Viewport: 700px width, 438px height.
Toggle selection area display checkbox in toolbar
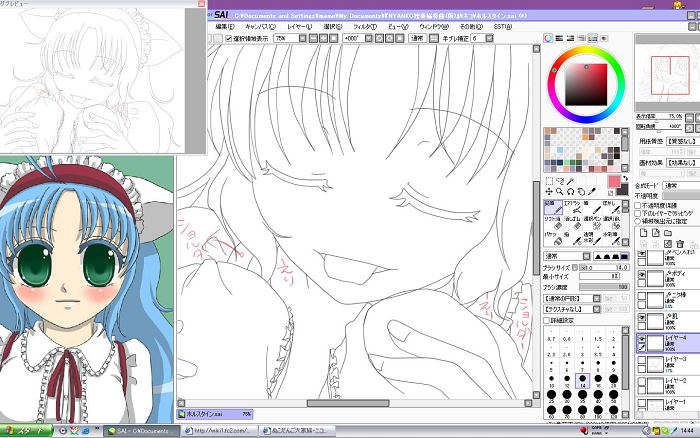(x=229, y=39)
